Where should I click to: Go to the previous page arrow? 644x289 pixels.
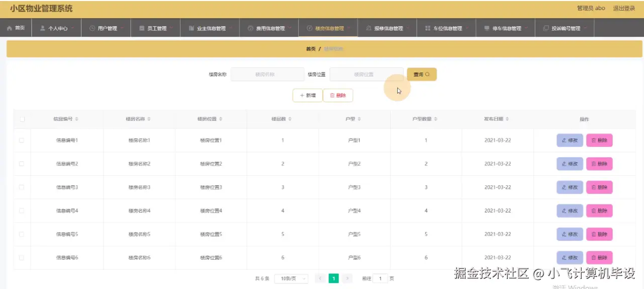320,278
